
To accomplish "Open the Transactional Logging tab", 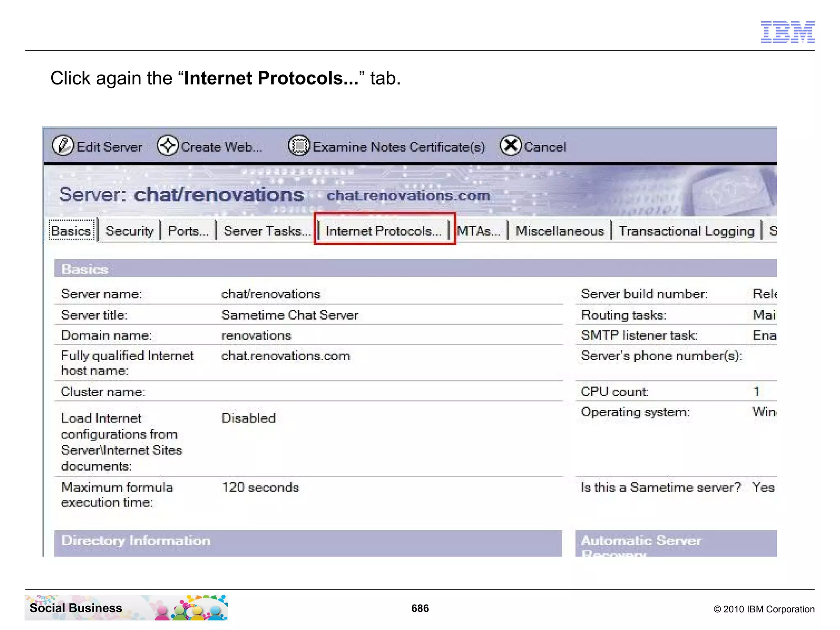I will tap(687, 231).
